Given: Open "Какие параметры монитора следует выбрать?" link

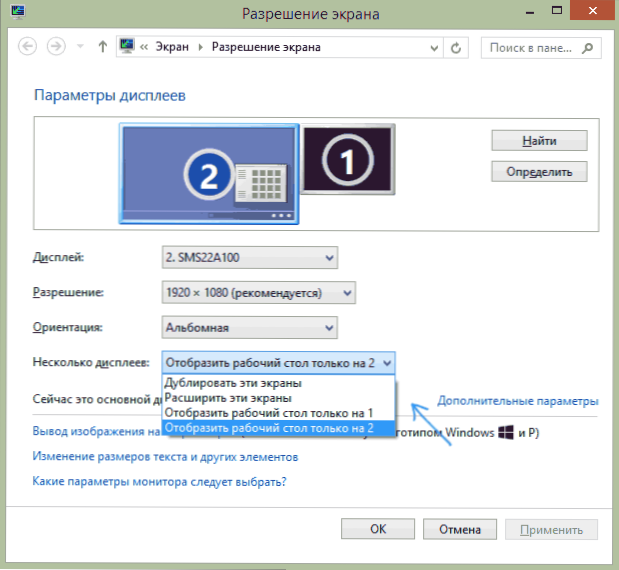Looking at the screenshot, I should 159,482.
